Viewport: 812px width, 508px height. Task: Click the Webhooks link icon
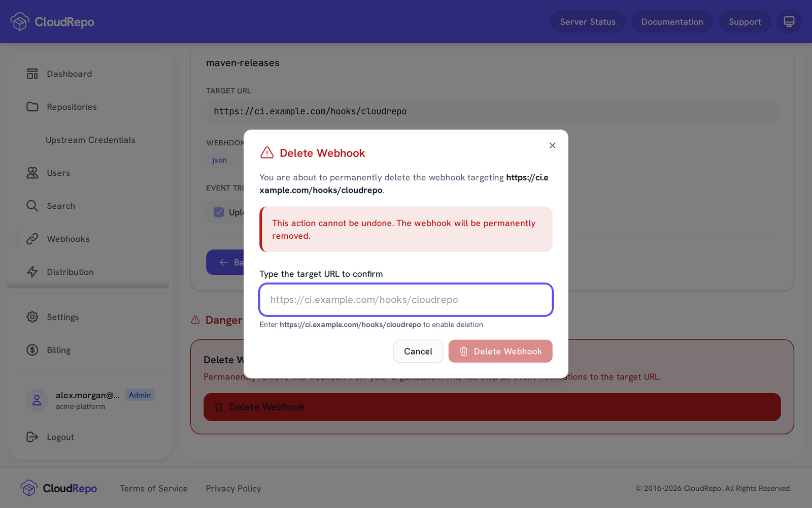click(x=32, y=239)
